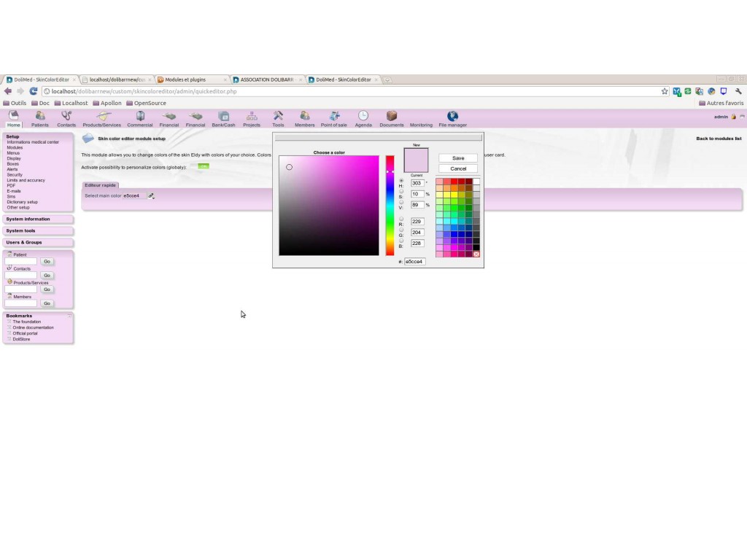
Task: Open the Autres favoris bookmarks folder
Action: click(721, 103)
